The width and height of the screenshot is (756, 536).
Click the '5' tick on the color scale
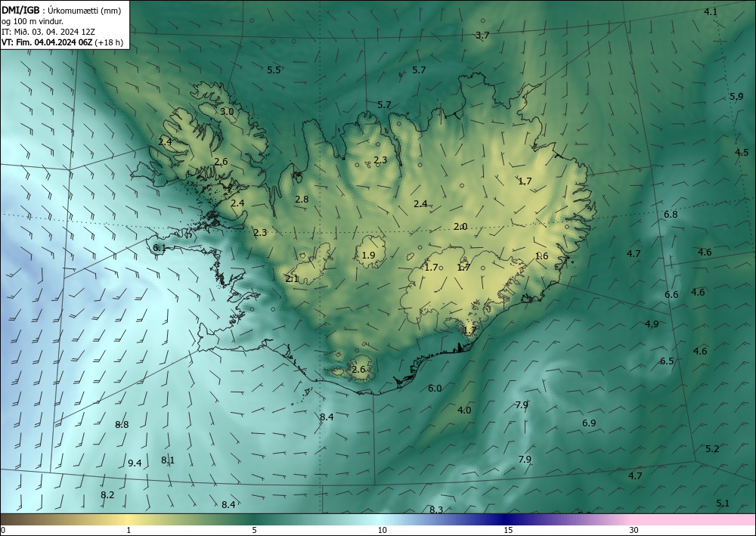point(254,531)
